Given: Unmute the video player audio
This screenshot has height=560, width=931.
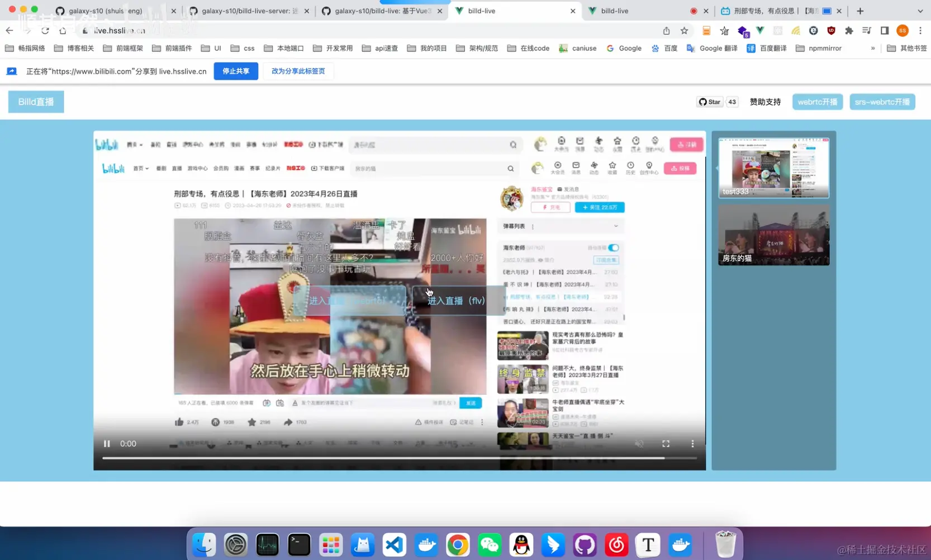Looking at the screenshot, I should (639, 444).
